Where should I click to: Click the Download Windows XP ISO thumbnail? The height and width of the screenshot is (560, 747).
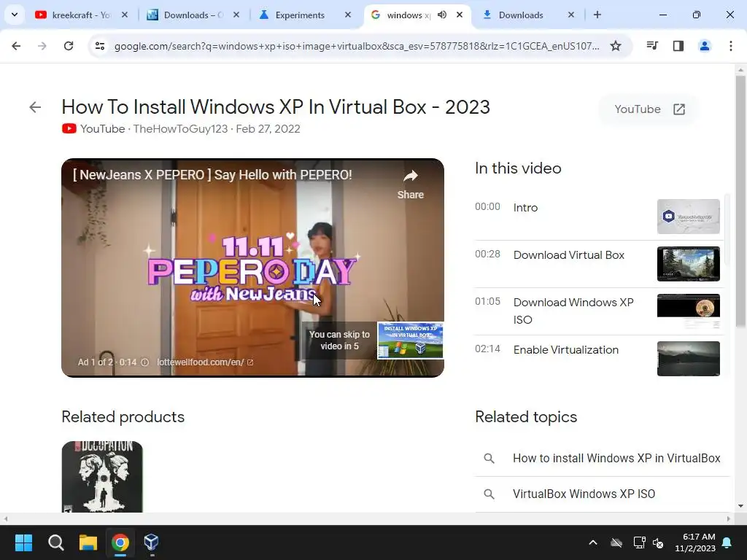point(689,311)
